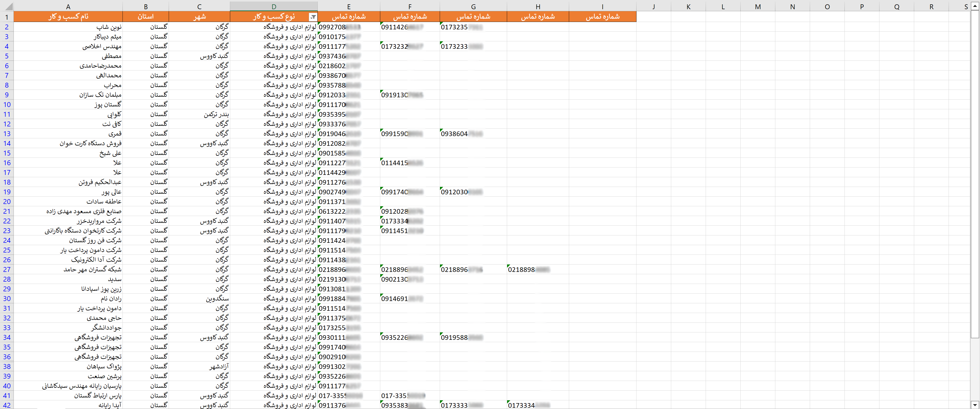980x409 pixels.
Task: Select the cell علی شیخ
Action: [x=68, y=153]
